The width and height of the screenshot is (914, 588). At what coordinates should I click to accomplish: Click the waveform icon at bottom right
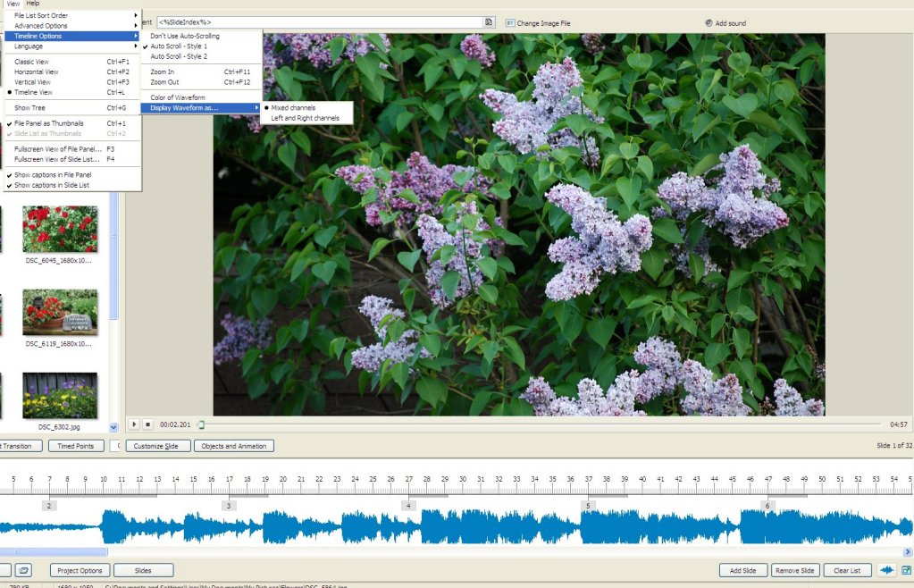[x=887, y=570]
